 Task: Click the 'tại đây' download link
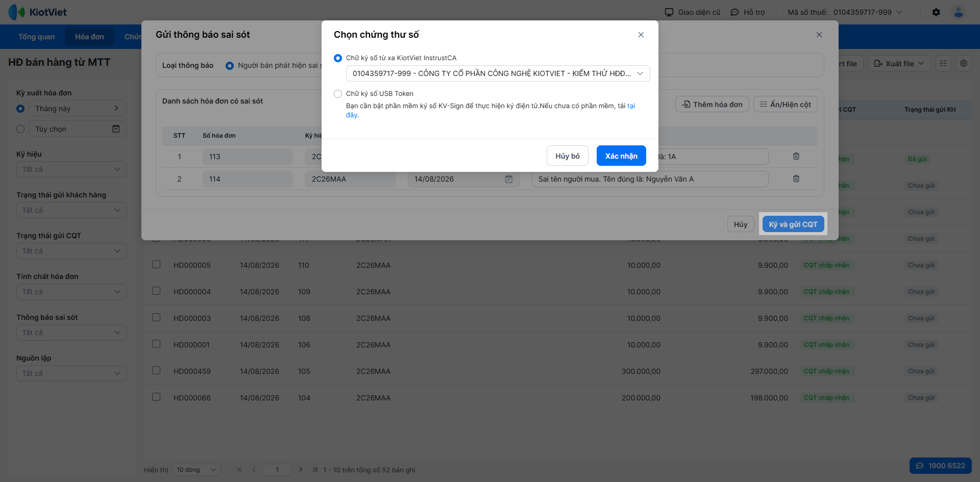pyautogui.click(x=631, y=106)
